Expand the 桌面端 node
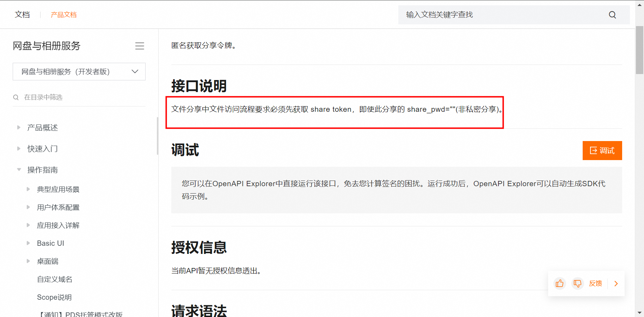The height and width of the screenshot is (317, 644). pyautogui.click(x=28, y=261)
